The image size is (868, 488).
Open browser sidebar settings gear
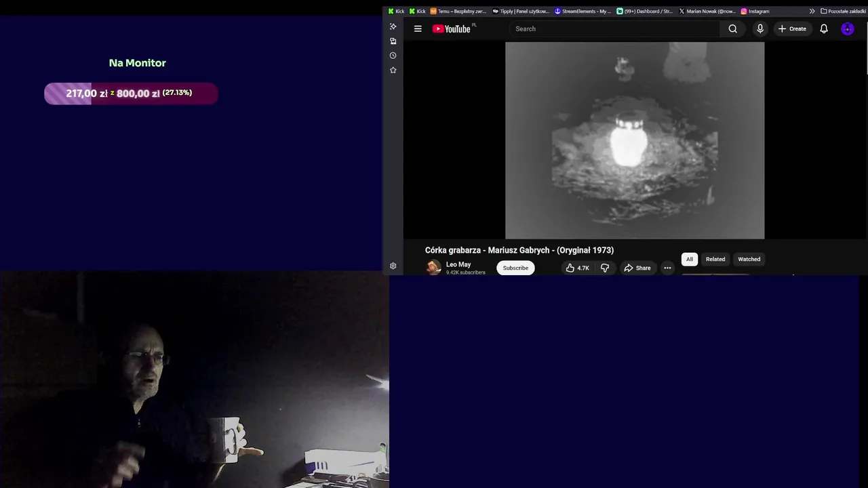click(393, 266)
